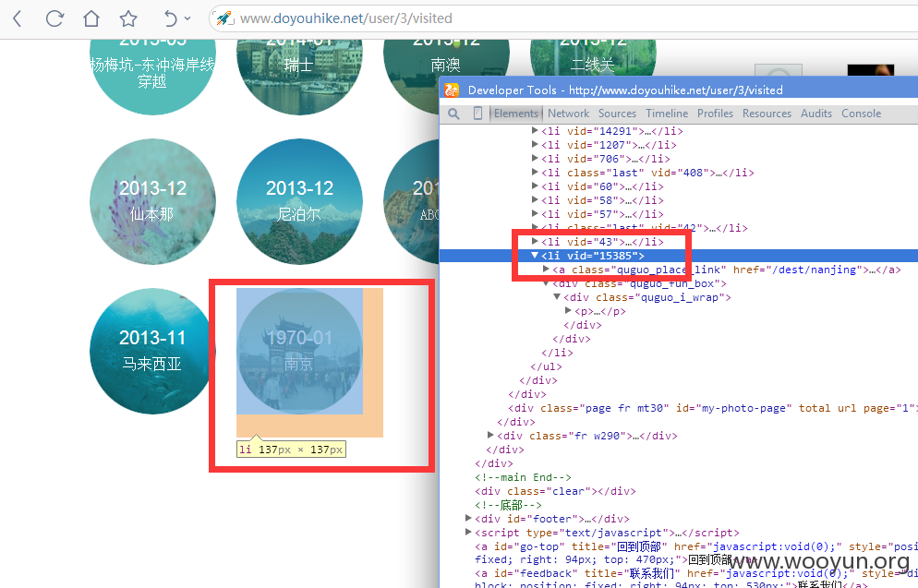
Task: Collapse the div class="quguo_i_wrap" node
Action: (557, 297)
